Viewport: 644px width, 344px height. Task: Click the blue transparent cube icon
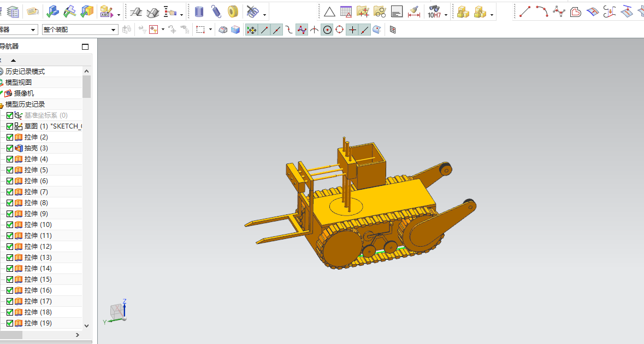pyautogui.click(x=235, y=30)
